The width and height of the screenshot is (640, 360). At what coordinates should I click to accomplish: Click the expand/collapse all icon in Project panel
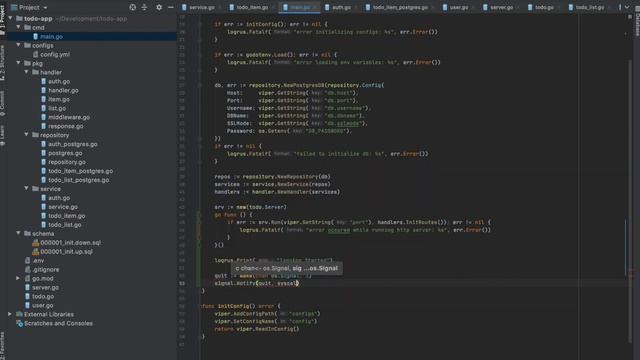coord(144,7)
